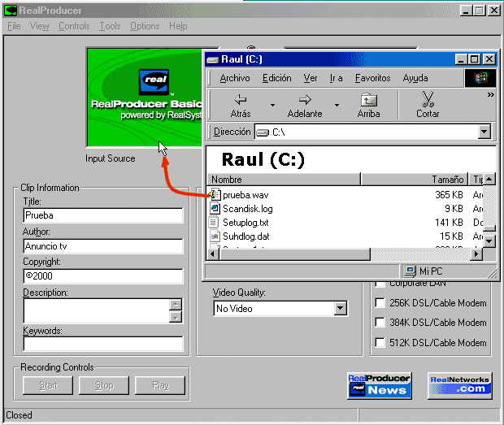Click the Atrás back arrow icon
Screen dimensions: 504x425
coord(241,99)
